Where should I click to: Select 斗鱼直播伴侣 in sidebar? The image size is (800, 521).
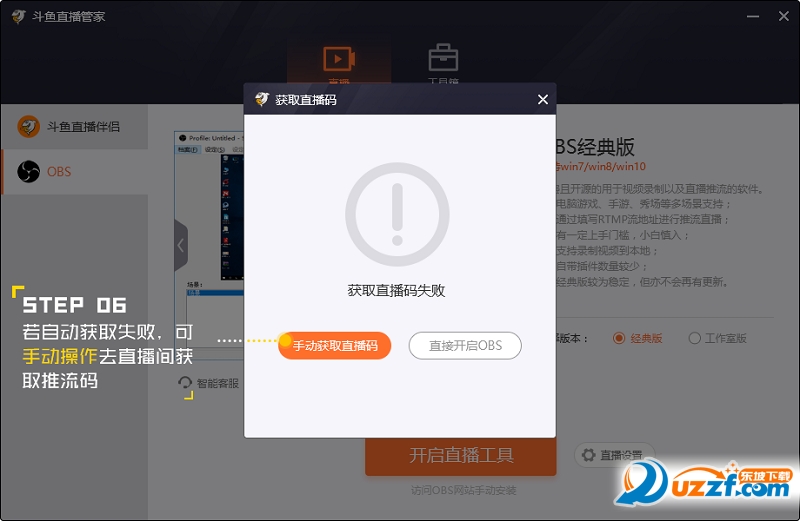(74, 127)
